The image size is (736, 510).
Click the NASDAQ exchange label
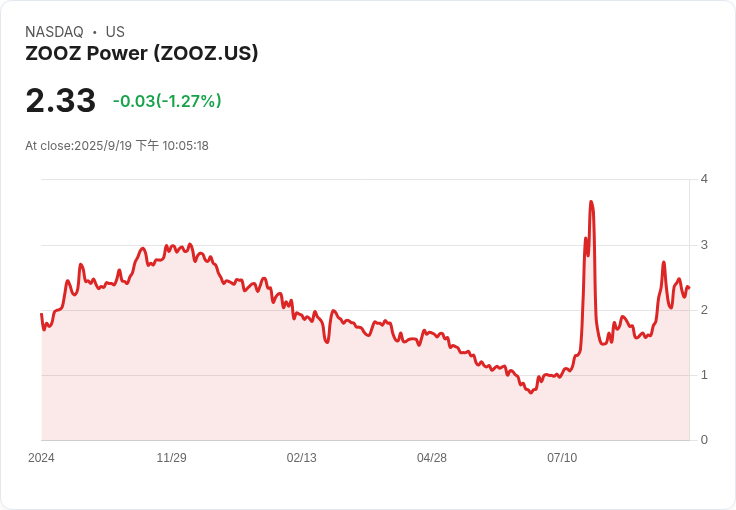54,32
